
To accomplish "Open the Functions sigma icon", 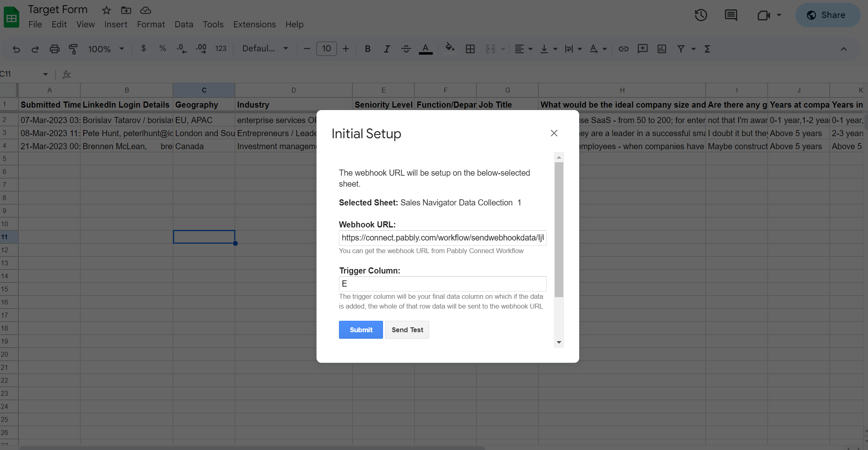I will [707, 49].
